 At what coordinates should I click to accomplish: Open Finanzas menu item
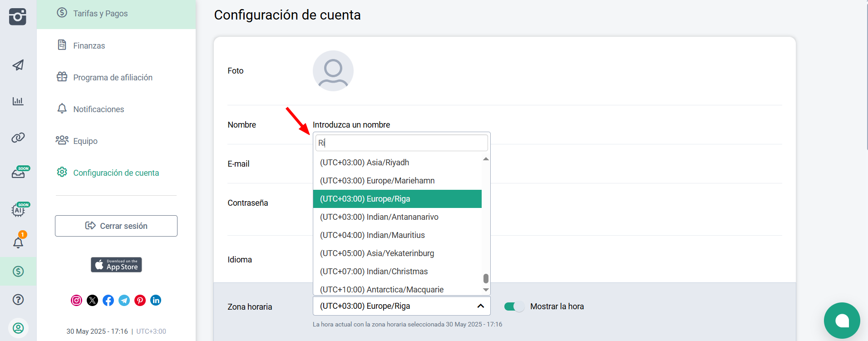tap(89, 45)
